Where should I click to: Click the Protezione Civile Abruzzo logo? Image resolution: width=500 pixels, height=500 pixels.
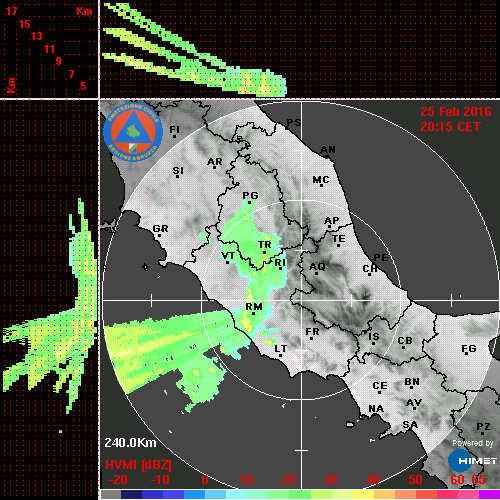[x=133, y=132]
